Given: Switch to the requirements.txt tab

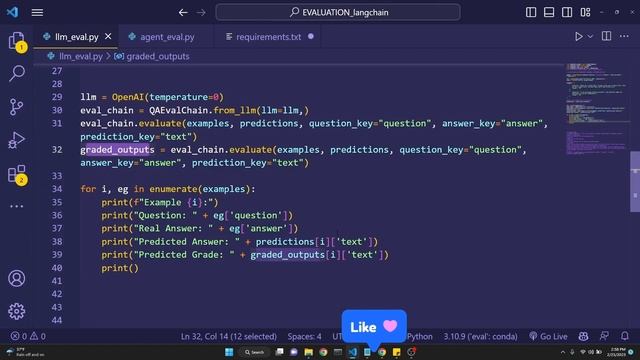Looking at the screenshot, I should tap(268, 37).
